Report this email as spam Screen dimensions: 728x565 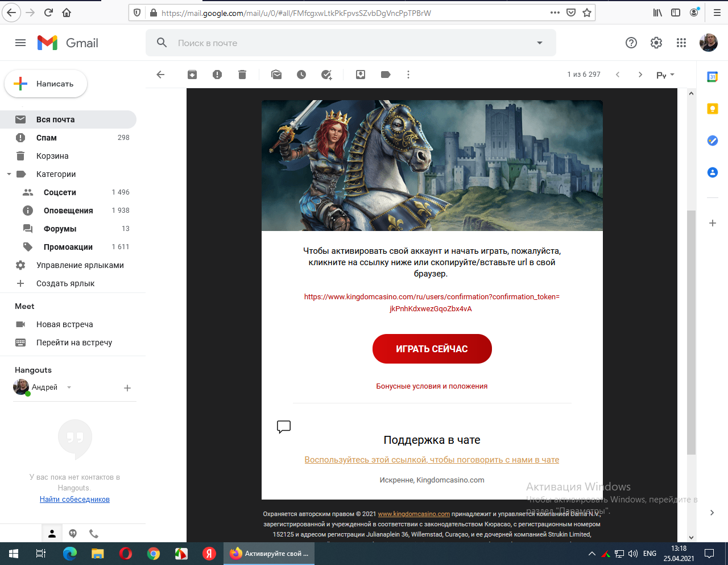coord(217,75)
